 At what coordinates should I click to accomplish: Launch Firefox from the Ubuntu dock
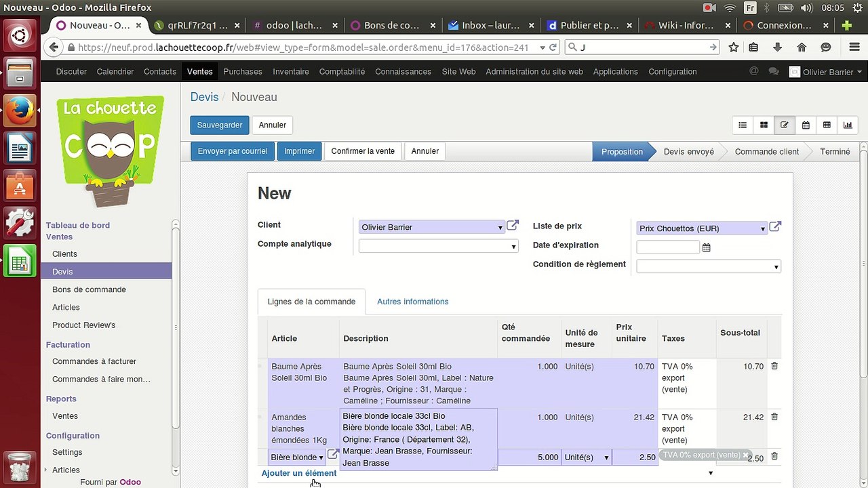(20, 110)
